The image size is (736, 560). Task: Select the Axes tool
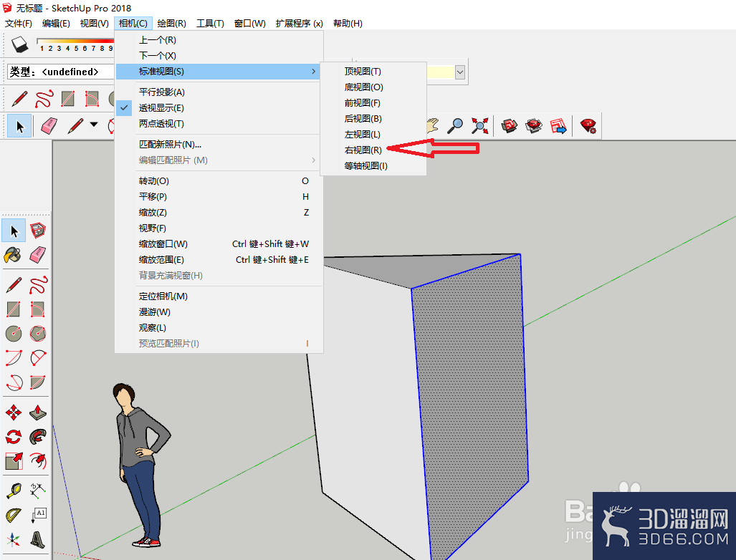pyautogui.click(x=13, y=540)
